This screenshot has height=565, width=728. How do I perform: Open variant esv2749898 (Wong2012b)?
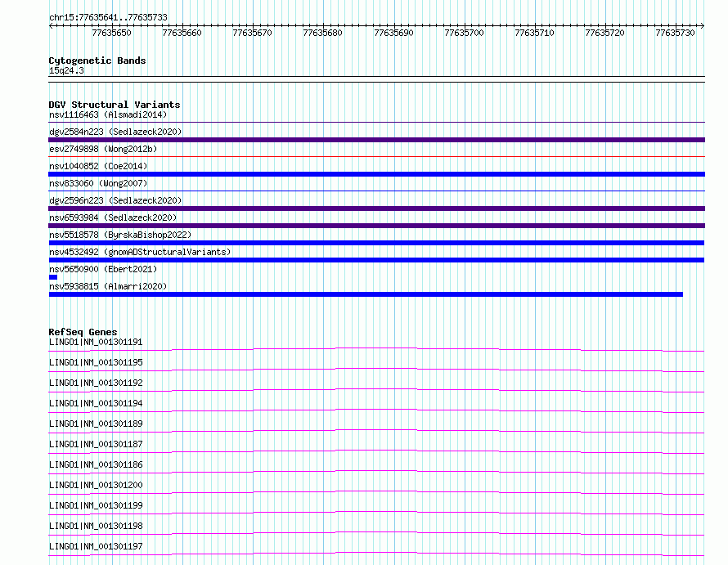[103, 149]
